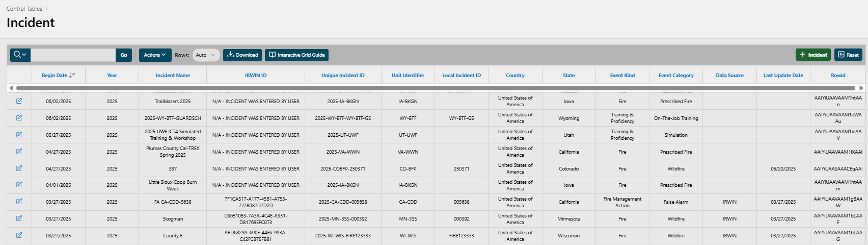
Task: Click the grid search input field
Action: coord(73,55)
